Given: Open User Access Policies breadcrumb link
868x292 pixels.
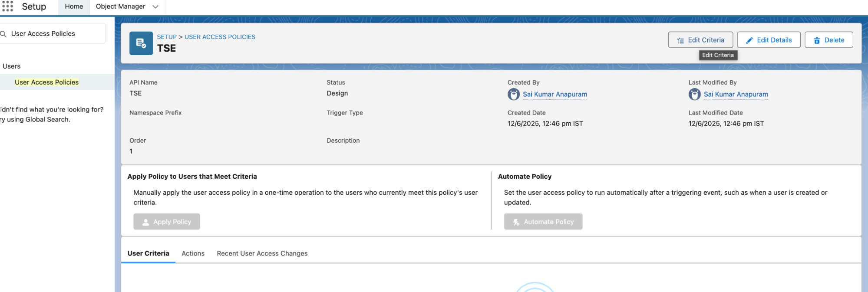Looking at the screenshot, I should click(x=220, y=37).
